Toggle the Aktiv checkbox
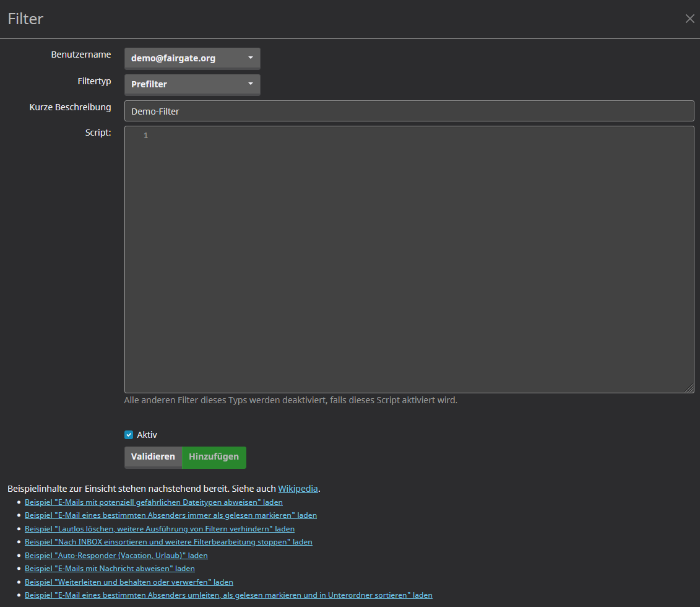 pyautogui.click(x=129, y=435)
